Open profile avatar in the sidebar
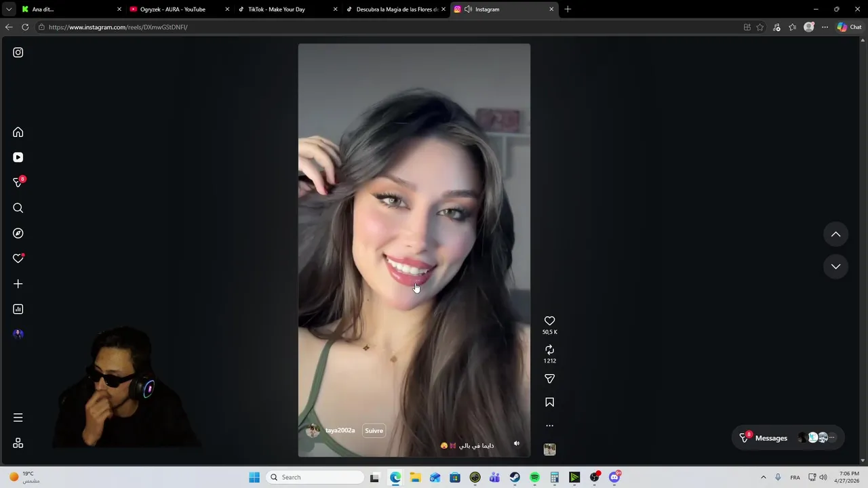The height and width of the screenshot is (488, 868). coord(18,334)
